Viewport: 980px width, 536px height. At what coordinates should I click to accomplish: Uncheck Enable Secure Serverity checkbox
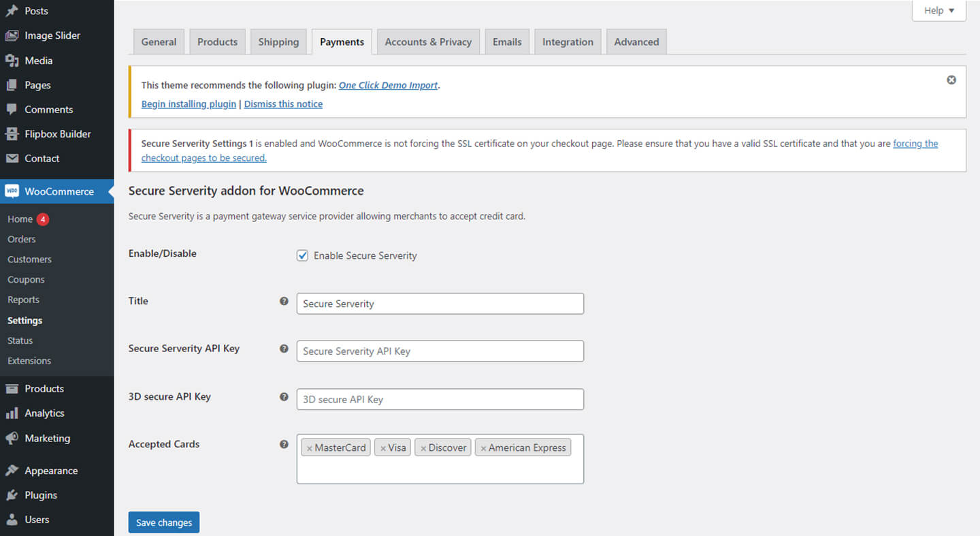(302, 255)
